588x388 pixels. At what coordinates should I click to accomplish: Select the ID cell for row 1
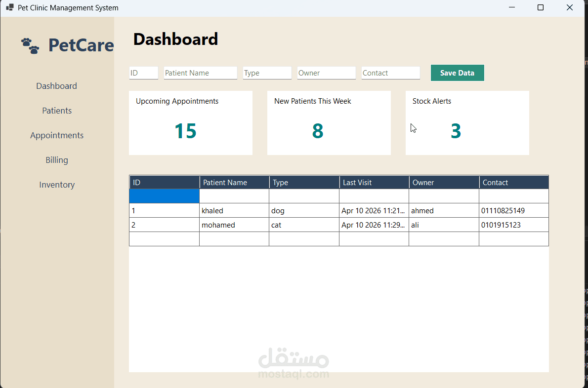tap(164, 210)
